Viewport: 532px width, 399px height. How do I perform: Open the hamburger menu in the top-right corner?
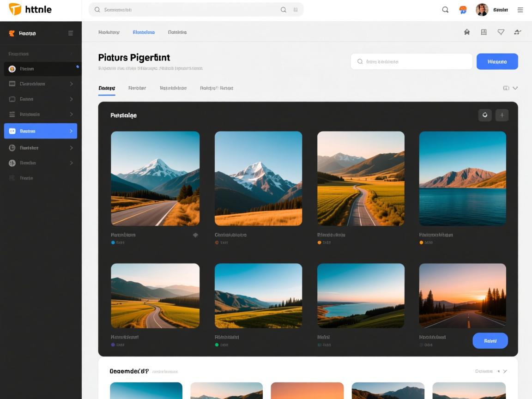[x=520, y=10]
